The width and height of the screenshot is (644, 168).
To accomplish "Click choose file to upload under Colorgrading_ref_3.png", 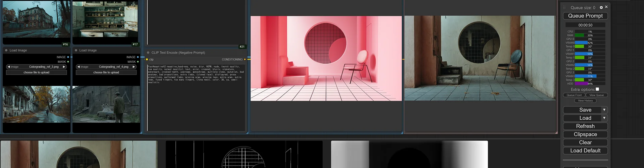I will 37,72.
